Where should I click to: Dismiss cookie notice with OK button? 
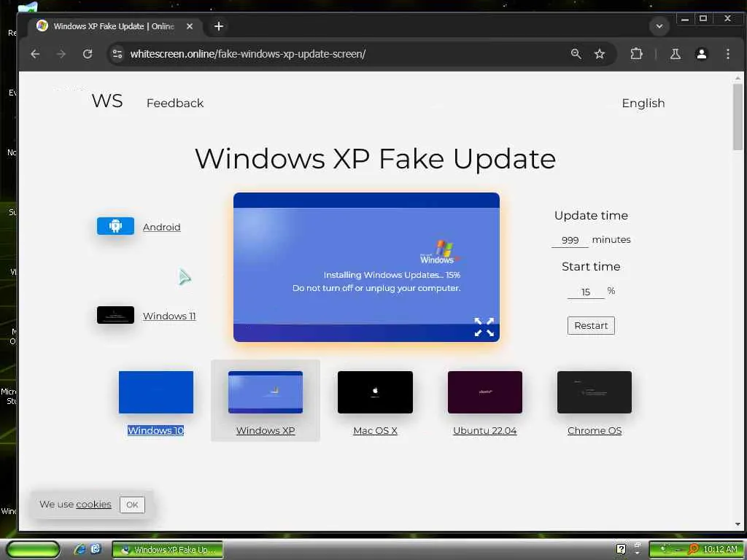pos(132,505)
